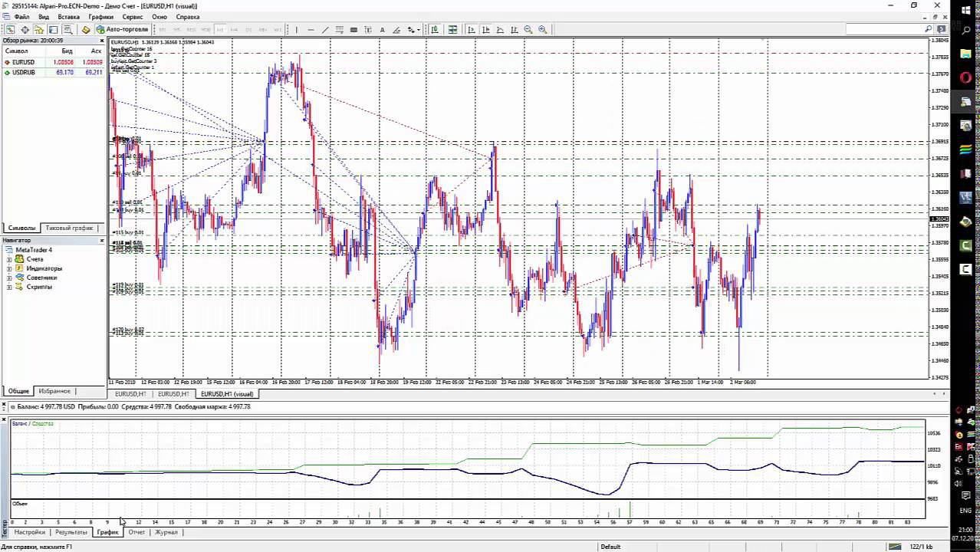The height and width of the screenshot is (552, 980).
Task: Toggle the Авто-торговля button
Action: tap(123, 29)
